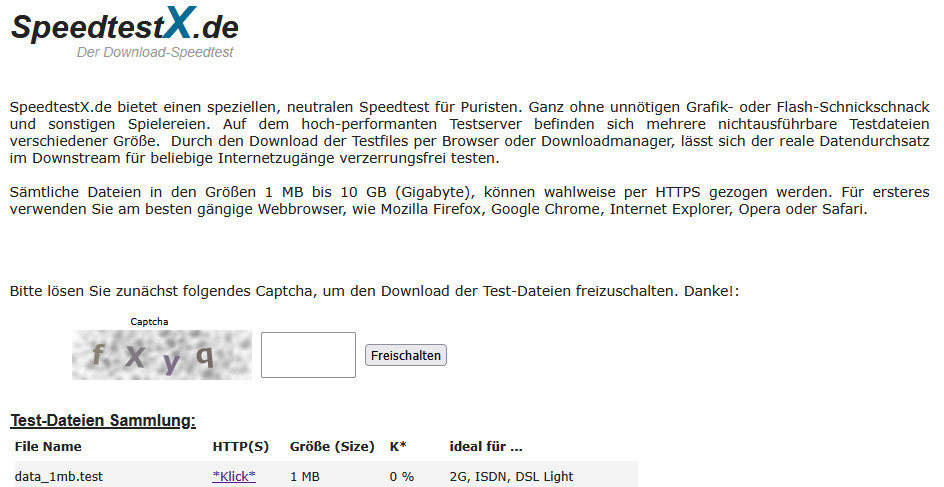Click the small Captcha label above the image
The width and height of the screenshot is (944, 487).
[150, 322]
